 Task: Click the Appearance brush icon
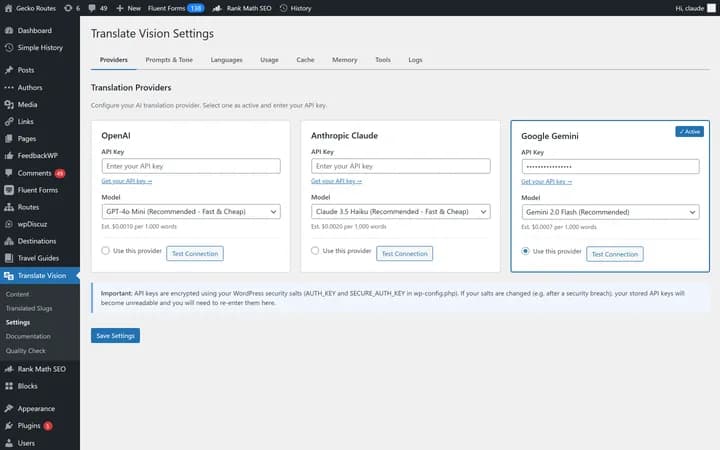[x=9, y=408]
